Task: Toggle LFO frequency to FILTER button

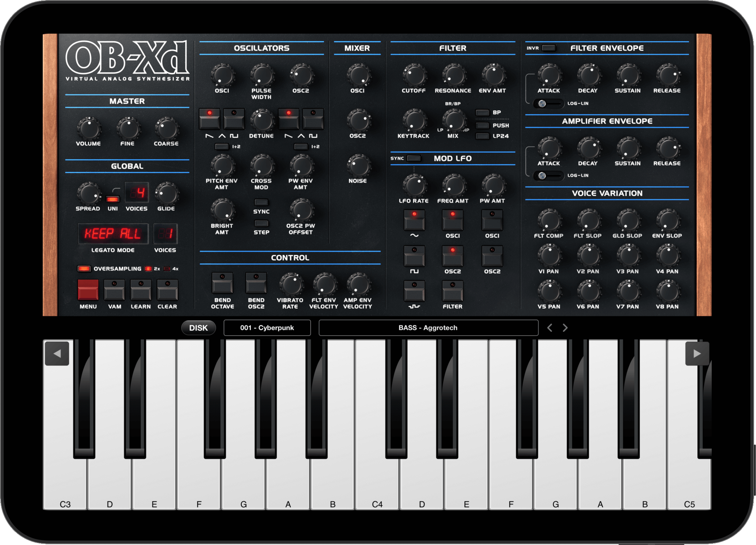Action: (x=453, y=291)
